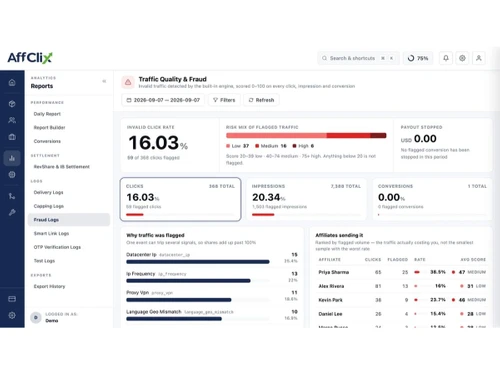This screenshot has width=500, height=375.
Task: Click the notification bell icon
Action: [446, 58]
